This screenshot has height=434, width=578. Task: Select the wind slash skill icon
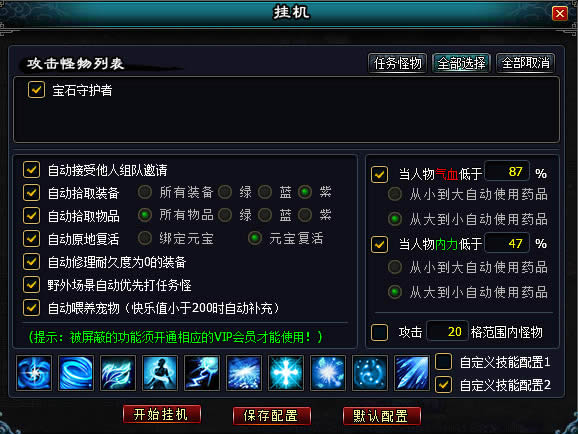tap(118, 373)
